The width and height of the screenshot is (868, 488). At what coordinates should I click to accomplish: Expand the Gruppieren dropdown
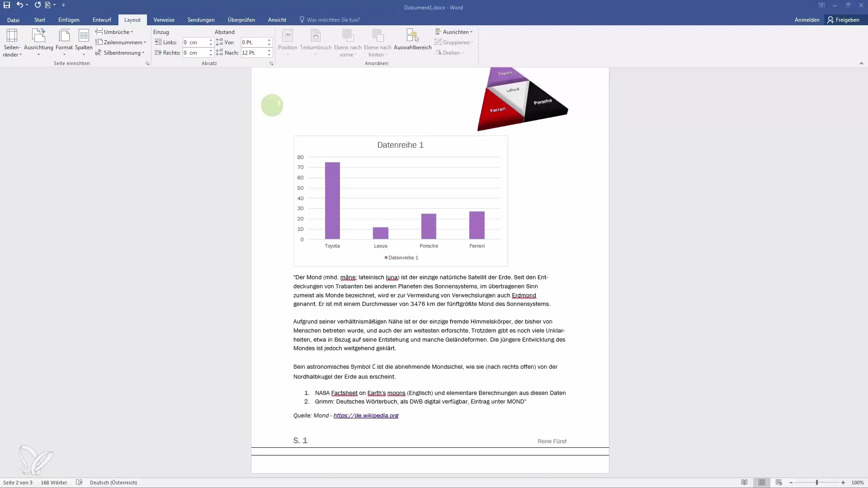click(x=454, y=42)
